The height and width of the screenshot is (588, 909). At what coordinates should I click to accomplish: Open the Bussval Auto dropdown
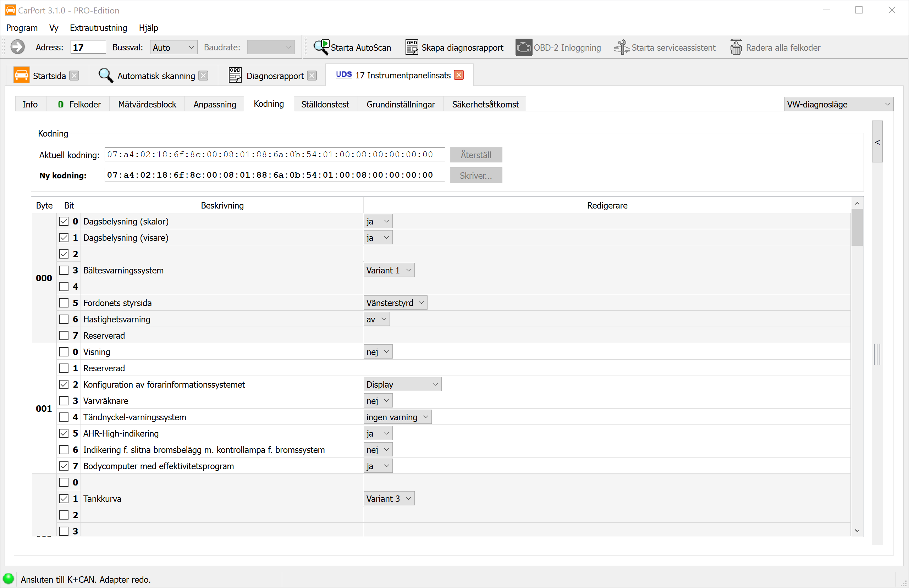point(173,48)
